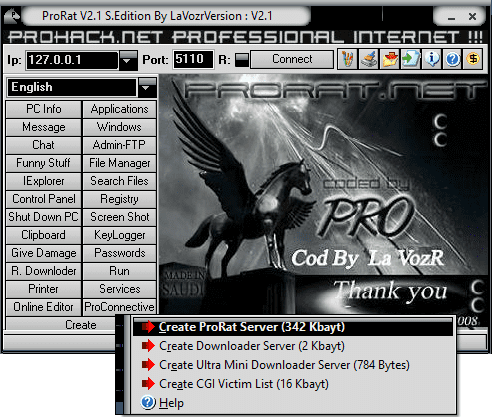Open the Clipboard button
This screenshot has width=492, height=417.
pyautogui.click(x=44, y=235)
